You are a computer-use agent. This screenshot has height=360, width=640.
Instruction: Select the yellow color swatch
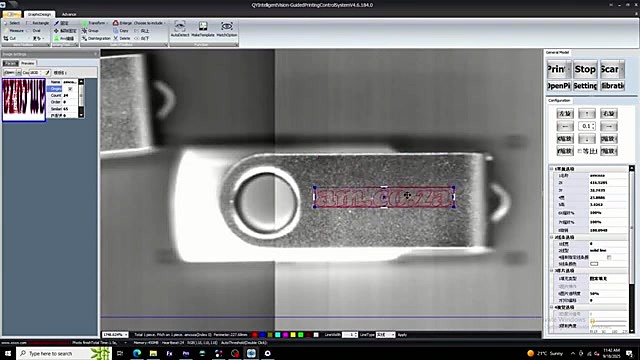coord(293,335)
